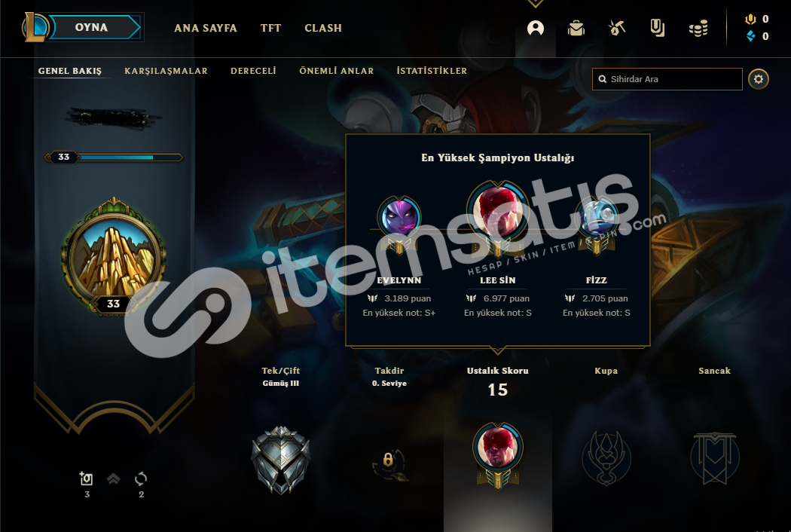
Task: Click the Silver III ranked crest
Action: point(281,460)
